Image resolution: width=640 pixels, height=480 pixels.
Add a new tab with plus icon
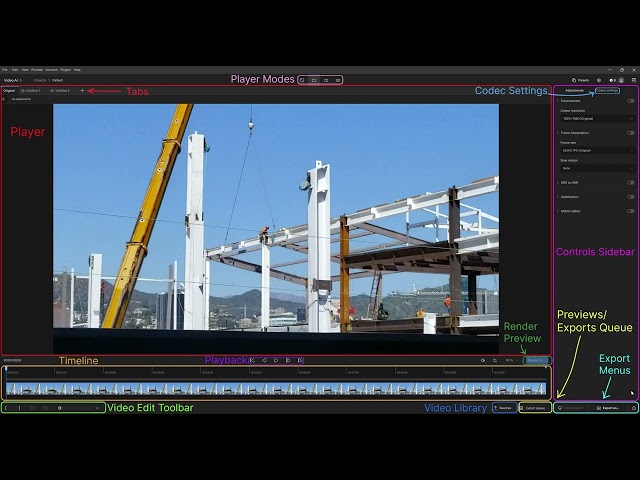(82, 91)
